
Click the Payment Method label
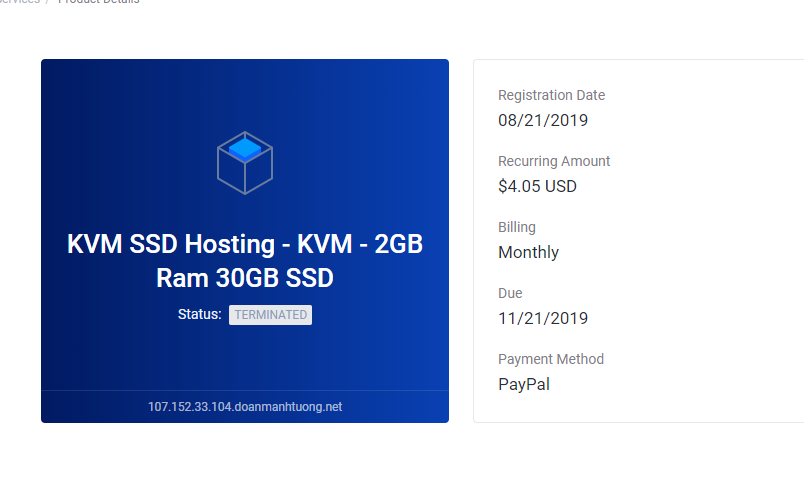coord(551,359)
